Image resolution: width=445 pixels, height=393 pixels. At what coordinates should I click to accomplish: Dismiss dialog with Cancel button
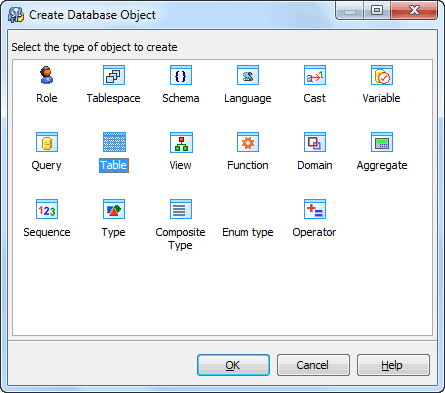313,365
